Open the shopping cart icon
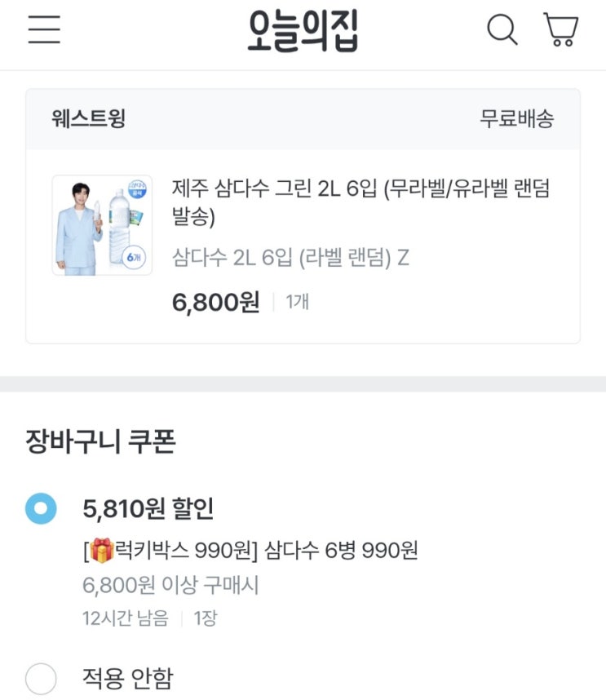 pyautogui.click(x=561, y=30)
